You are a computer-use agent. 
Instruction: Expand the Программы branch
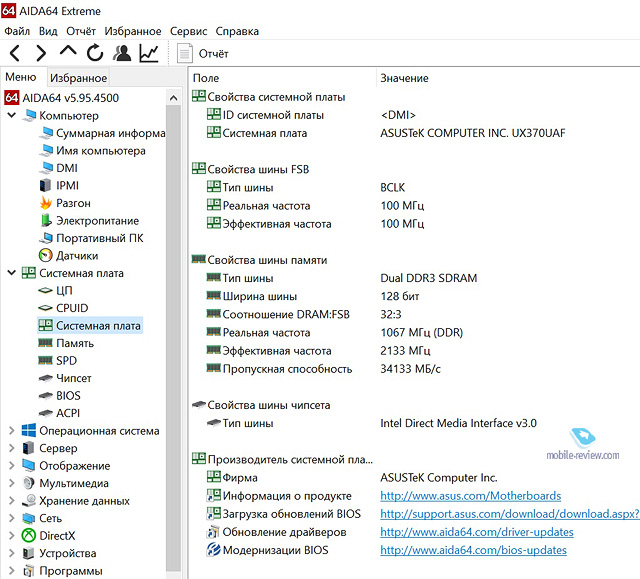(x=11, y=570)
